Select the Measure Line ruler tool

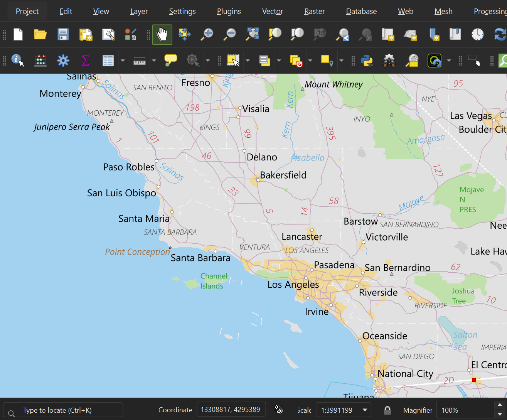pyautogui.click(x=140, y=61)
